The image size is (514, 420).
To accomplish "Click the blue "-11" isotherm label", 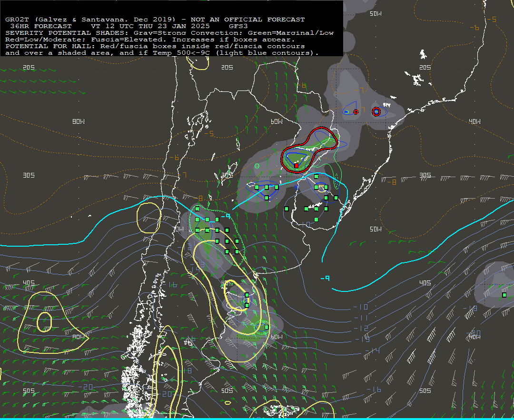I will 361,318.
